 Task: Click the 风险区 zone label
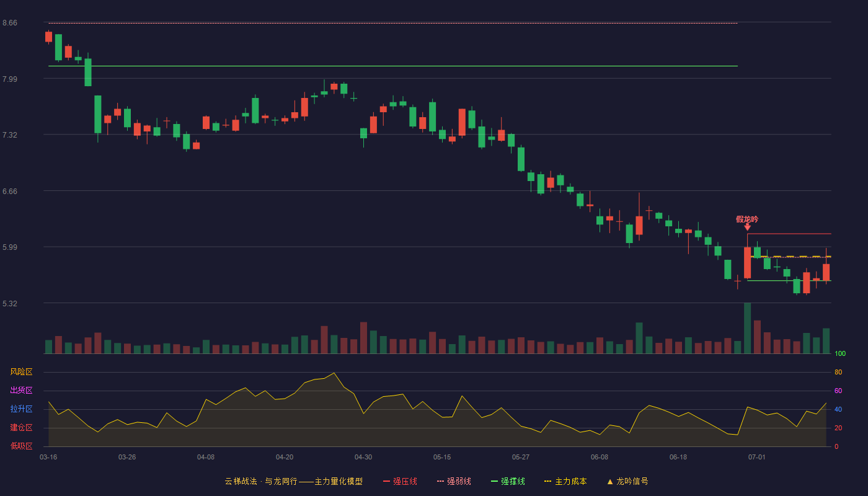pos(22,372)
